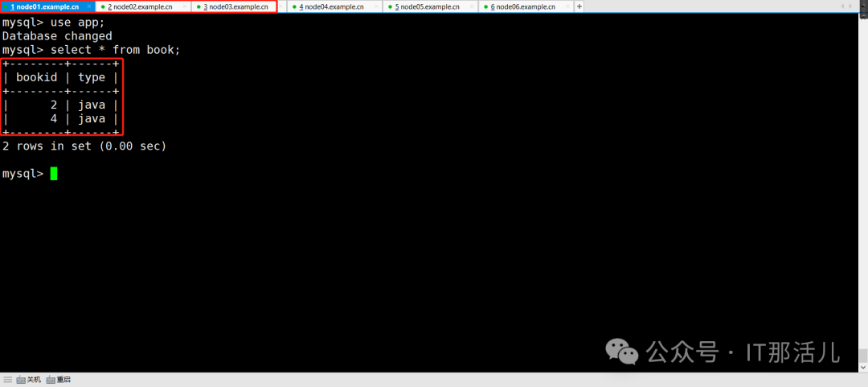The image size is (868, 387).
Task: Click the terminal scrollbar down arrow
Action: 863,367
